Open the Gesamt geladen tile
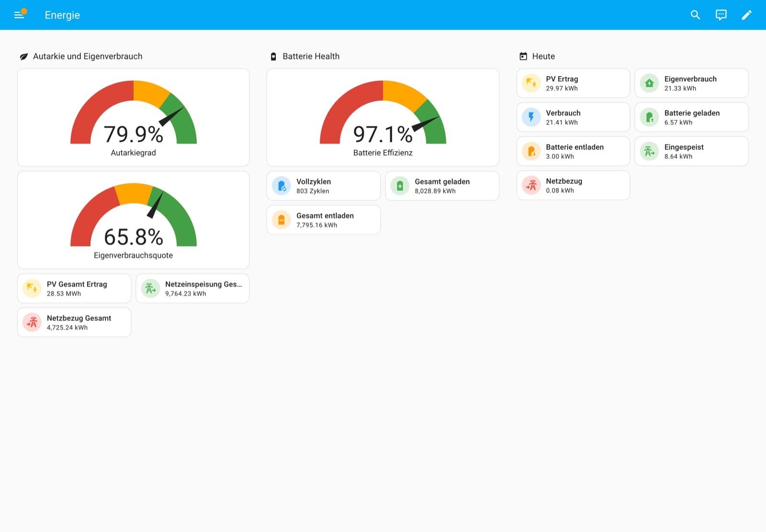 click(442, 186)
